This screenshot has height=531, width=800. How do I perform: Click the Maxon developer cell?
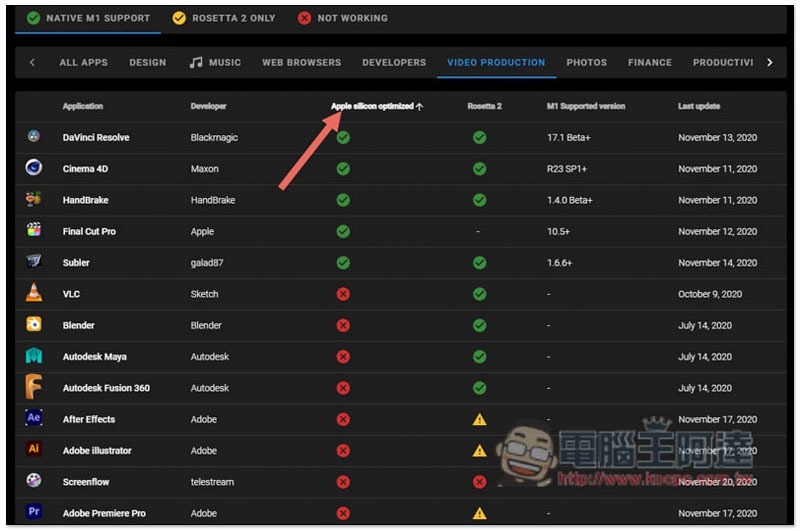pyautogui.click(x=205, y=169)
